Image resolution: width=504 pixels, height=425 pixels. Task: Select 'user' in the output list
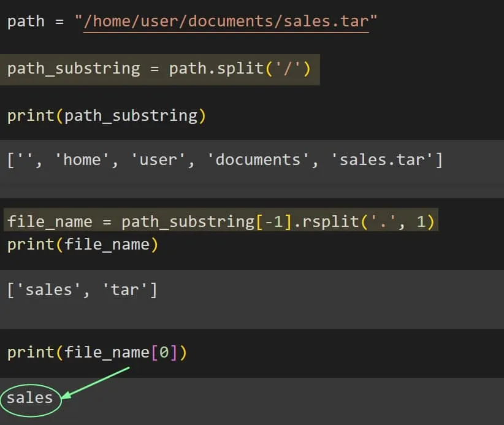pyautogui.click(x=158, y=160)
